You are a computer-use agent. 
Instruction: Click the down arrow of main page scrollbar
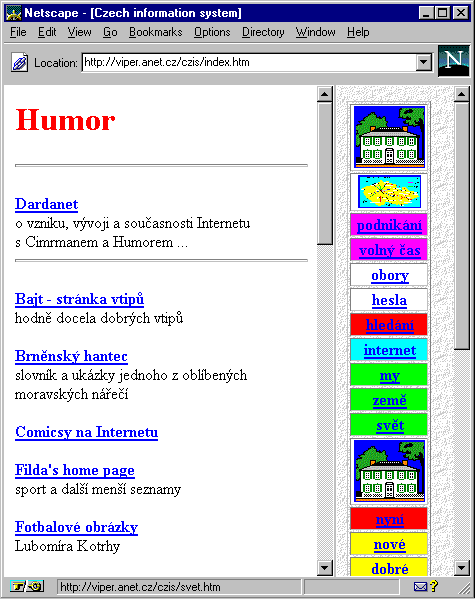coord(325,568)
